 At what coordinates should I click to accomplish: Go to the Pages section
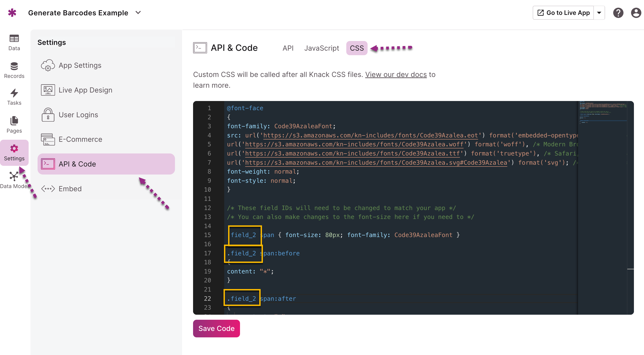point(14,121)
